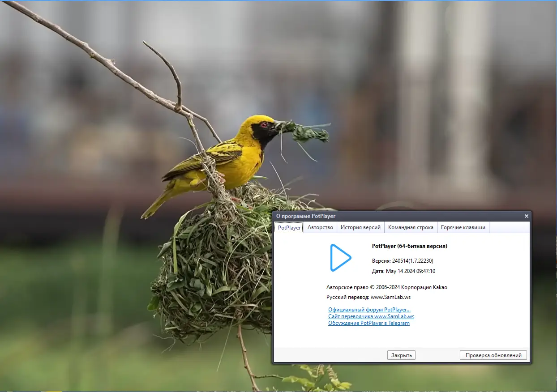Open the История версий tab
557x392 pixels.
pos(360,227)
